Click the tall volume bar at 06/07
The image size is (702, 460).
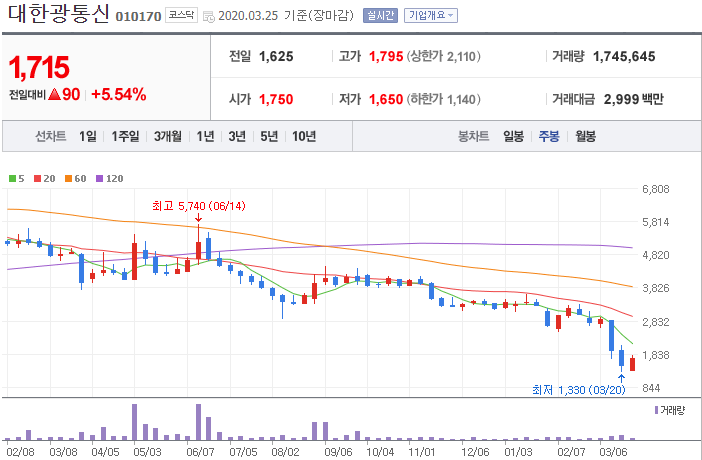click(x=199, y=422)
